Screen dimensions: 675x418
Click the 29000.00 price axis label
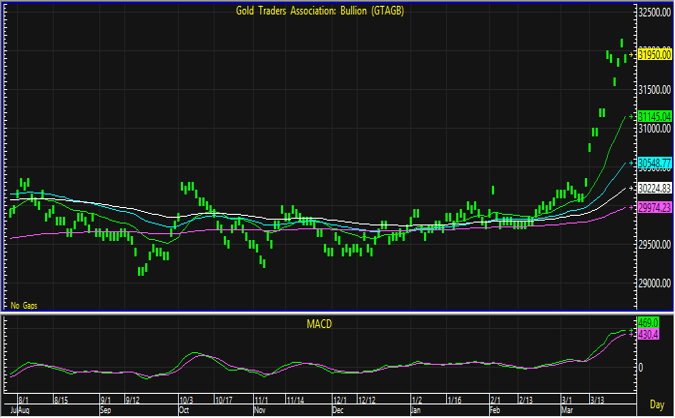[x=652, y=283]
